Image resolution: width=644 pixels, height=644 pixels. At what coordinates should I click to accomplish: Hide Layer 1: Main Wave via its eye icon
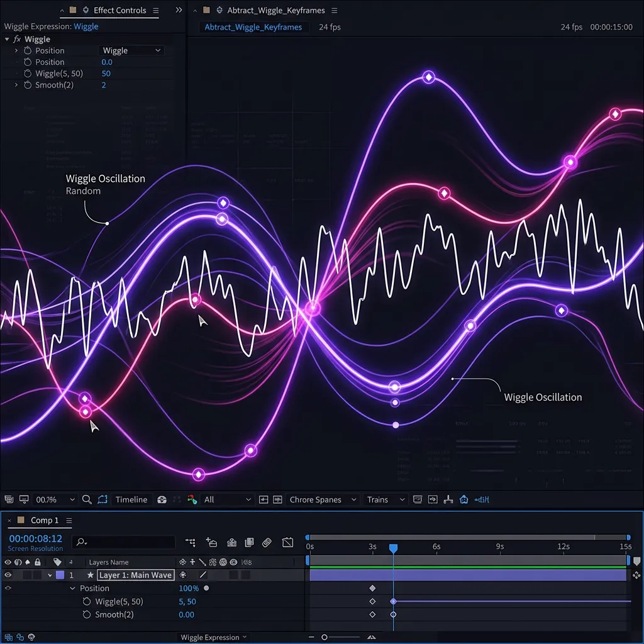pyautogui.click(x=8, y=575)
